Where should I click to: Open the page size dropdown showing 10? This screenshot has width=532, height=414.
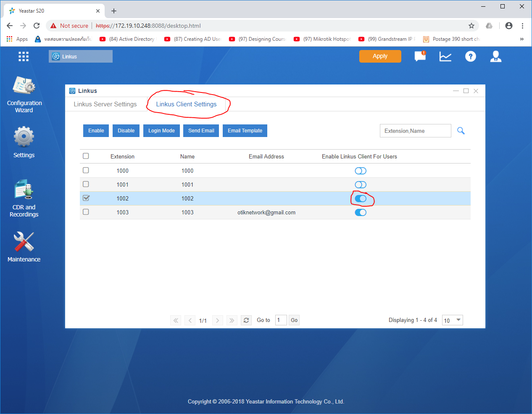pos(453,320)
